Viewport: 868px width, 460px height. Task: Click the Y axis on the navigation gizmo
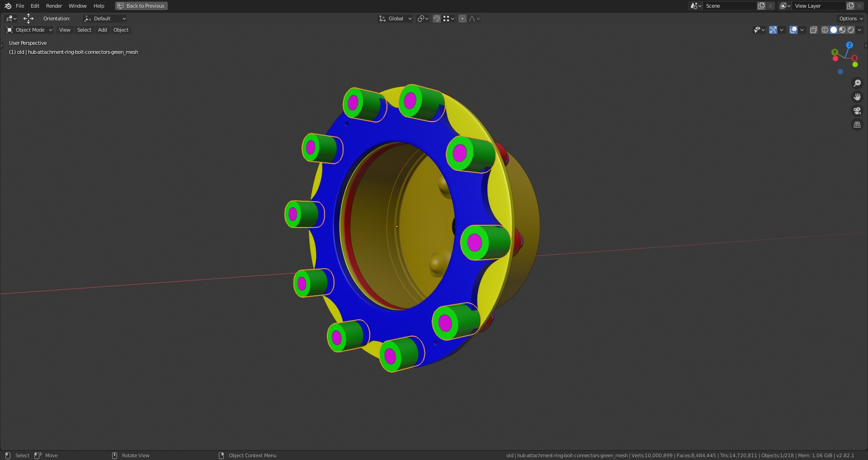[x=835, y=52]
